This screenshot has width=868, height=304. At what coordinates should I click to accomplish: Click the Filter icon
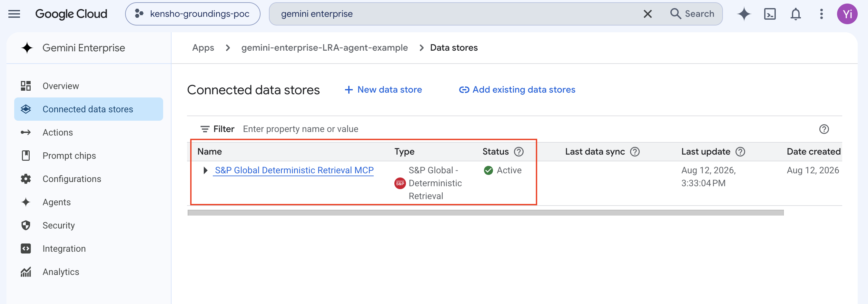(204, 129)
